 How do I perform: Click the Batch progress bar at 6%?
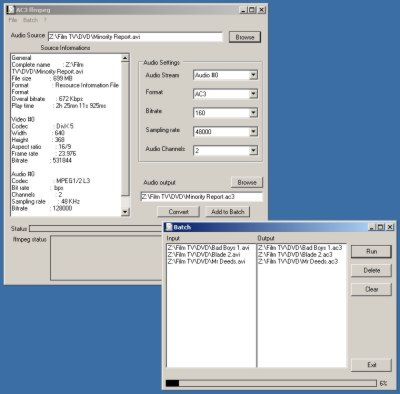coord(271,383)
